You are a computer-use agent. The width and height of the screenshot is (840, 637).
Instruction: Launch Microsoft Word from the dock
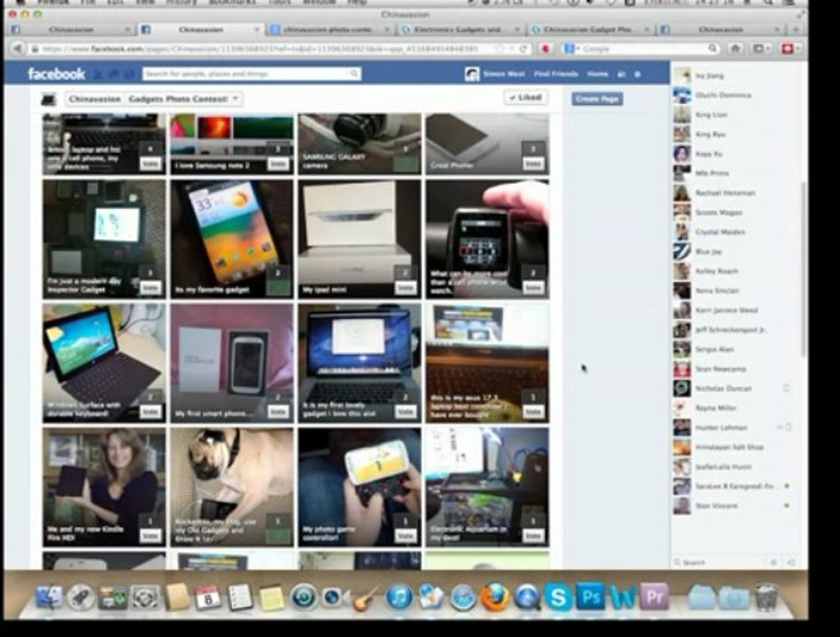pyautogui.click(x=622, y=596)
